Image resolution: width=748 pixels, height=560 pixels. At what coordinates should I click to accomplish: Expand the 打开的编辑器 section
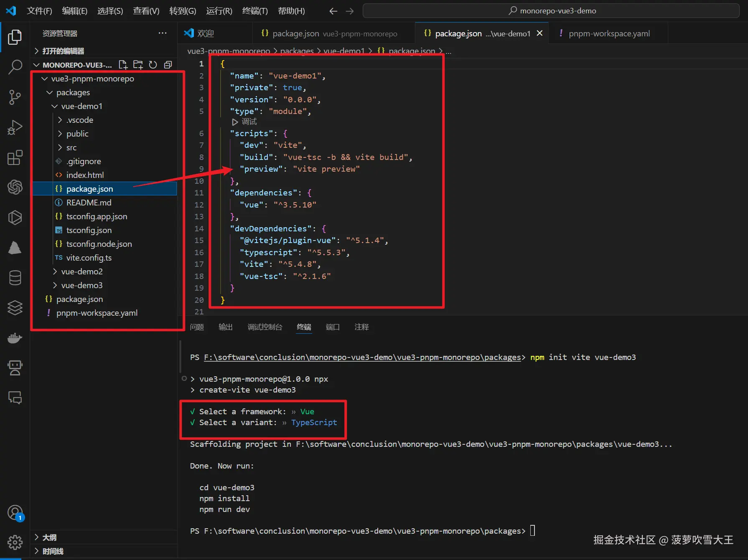pos(104,51)
